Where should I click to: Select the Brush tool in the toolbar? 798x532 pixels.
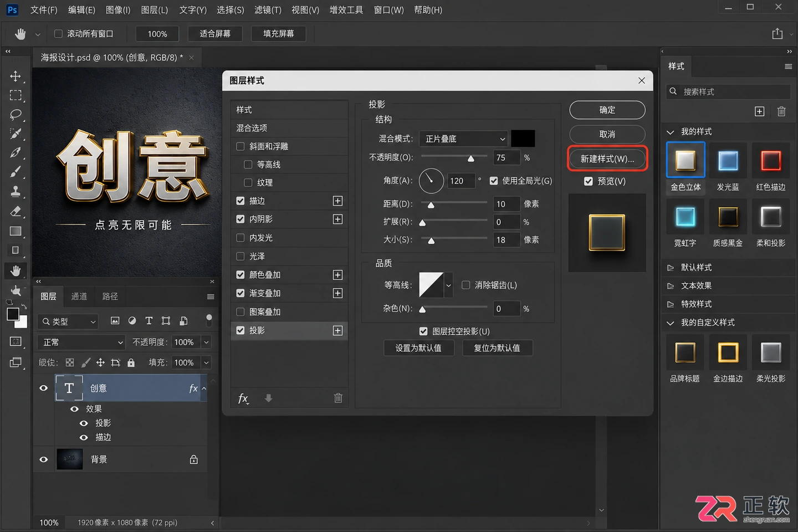(16, 172)
